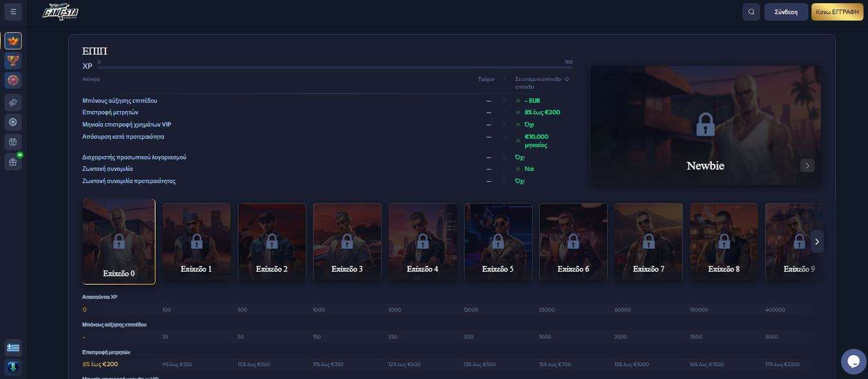Viewport: 868px width, 379px height.
Task: Change language via the Greek flag icon
Action: pos(13,348)
